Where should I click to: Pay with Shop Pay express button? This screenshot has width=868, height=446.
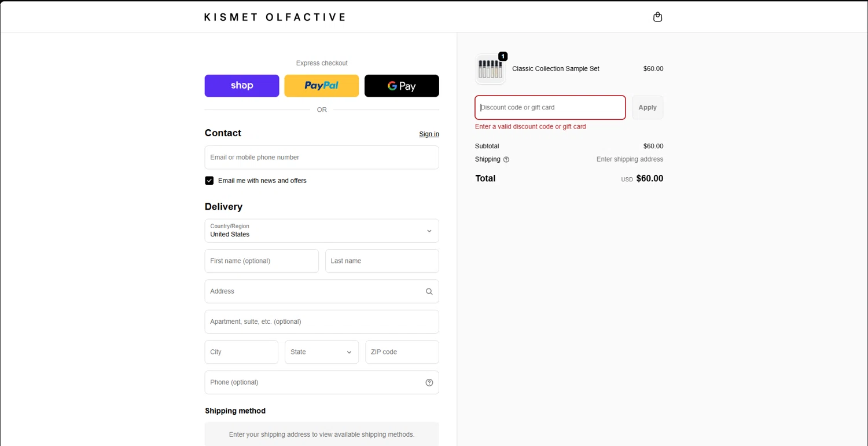242,86
